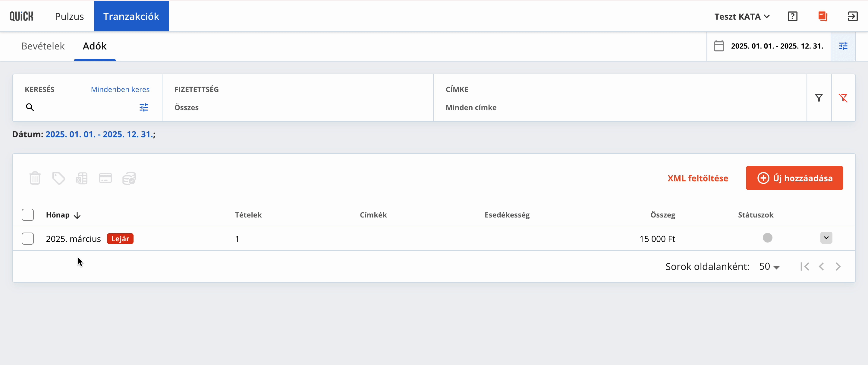Screen dimensions: 868x365
Task: Go to first page arrow
Action: (x=805, y=266)
